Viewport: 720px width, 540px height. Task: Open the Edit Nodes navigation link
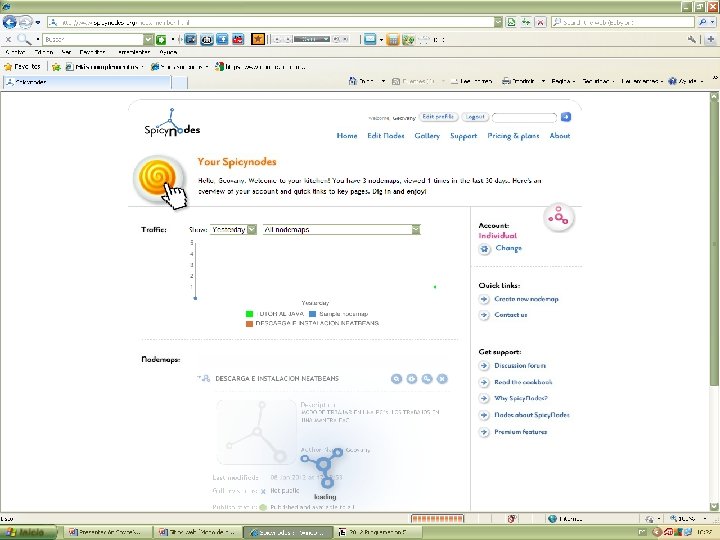click(386, 136)
